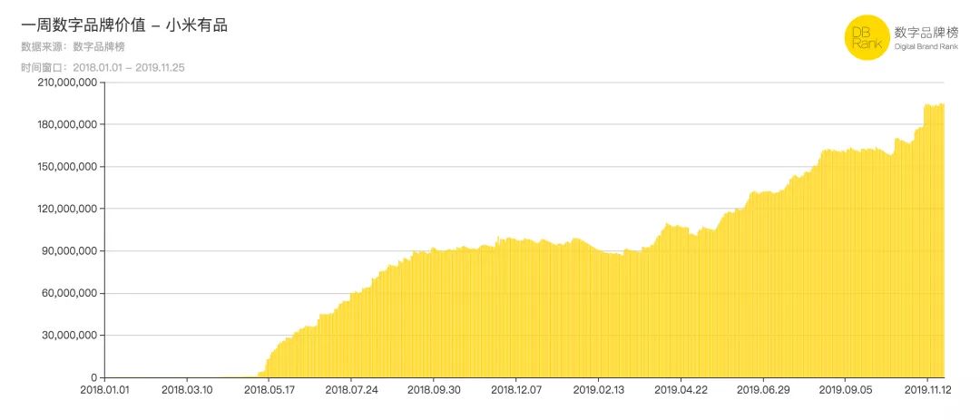980x420 pixels.
Task: Click the time window text 2018.01.01 – 2019.11.25
Action: [x=129, y=67]
